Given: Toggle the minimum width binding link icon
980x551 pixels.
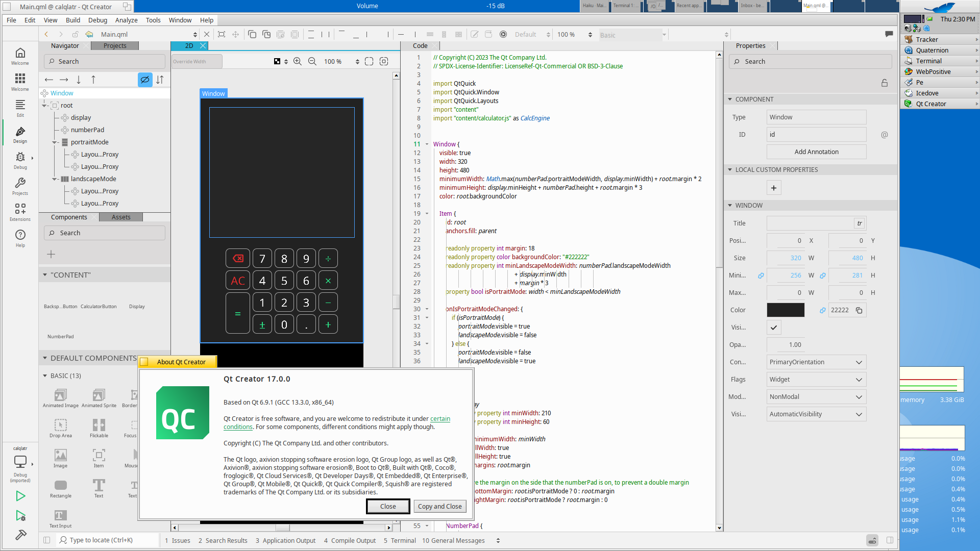Looking at the screenshot, I should (x=761, y=275).
